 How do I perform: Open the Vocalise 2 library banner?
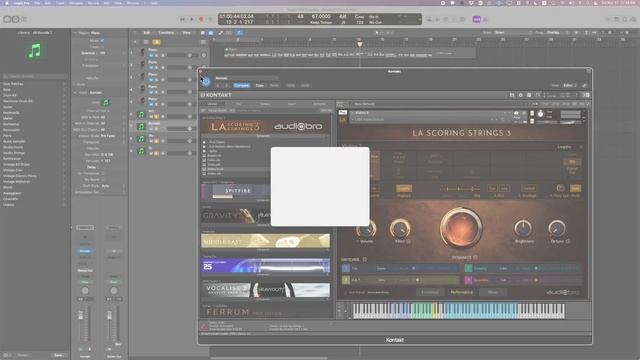[x=265, y=290]
